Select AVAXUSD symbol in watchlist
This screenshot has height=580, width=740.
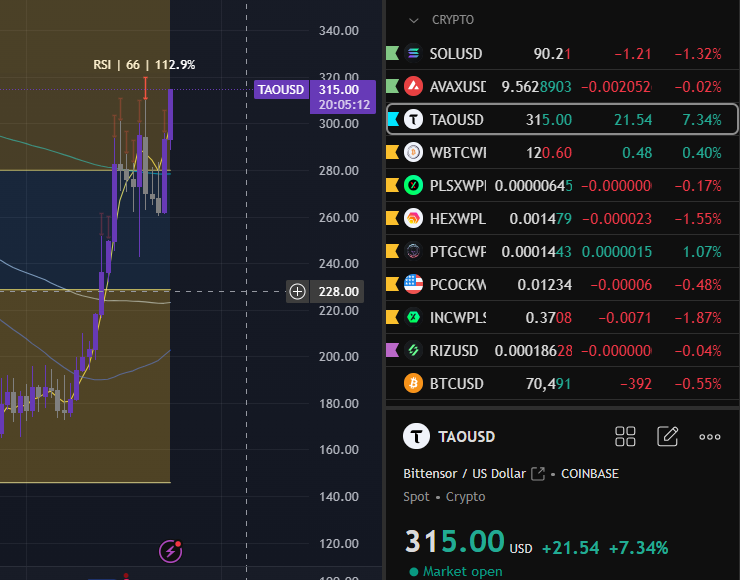point(458,87)
